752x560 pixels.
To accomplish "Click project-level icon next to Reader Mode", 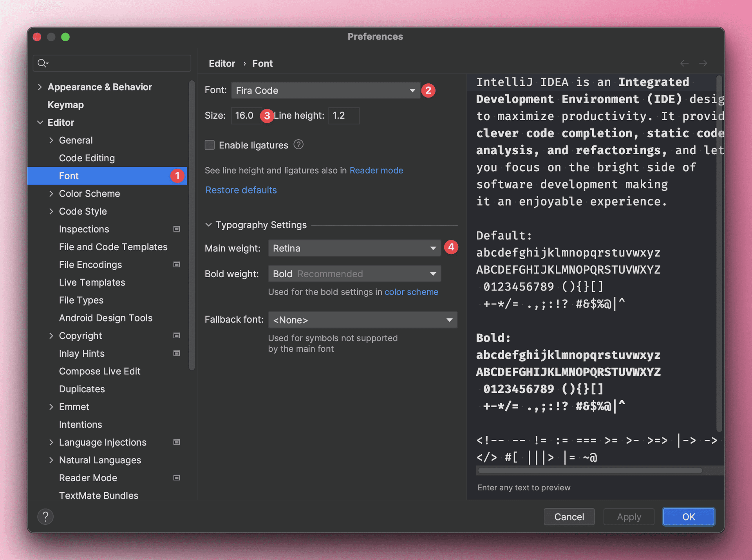I will click(x=177, y=478).
